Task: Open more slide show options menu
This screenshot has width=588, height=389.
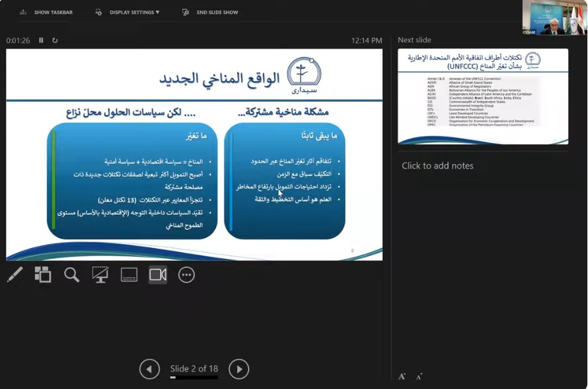Action: tap(187, 275)
